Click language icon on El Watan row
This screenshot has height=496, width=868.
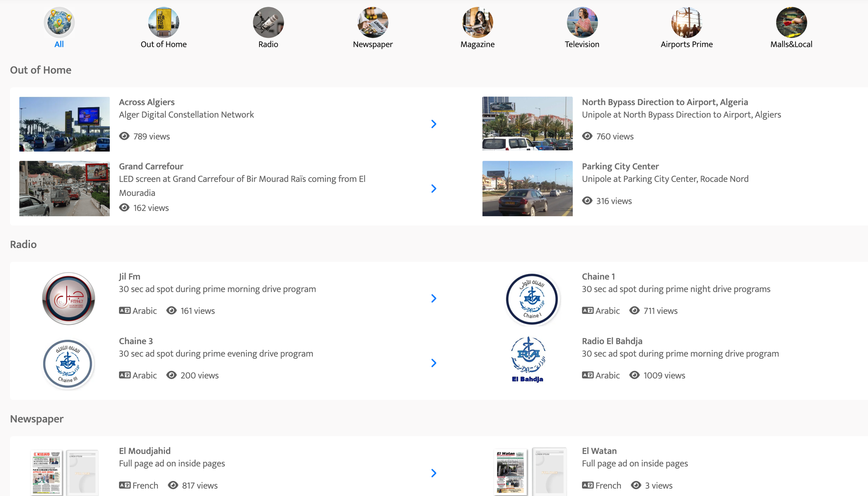[x=588, y=485]
